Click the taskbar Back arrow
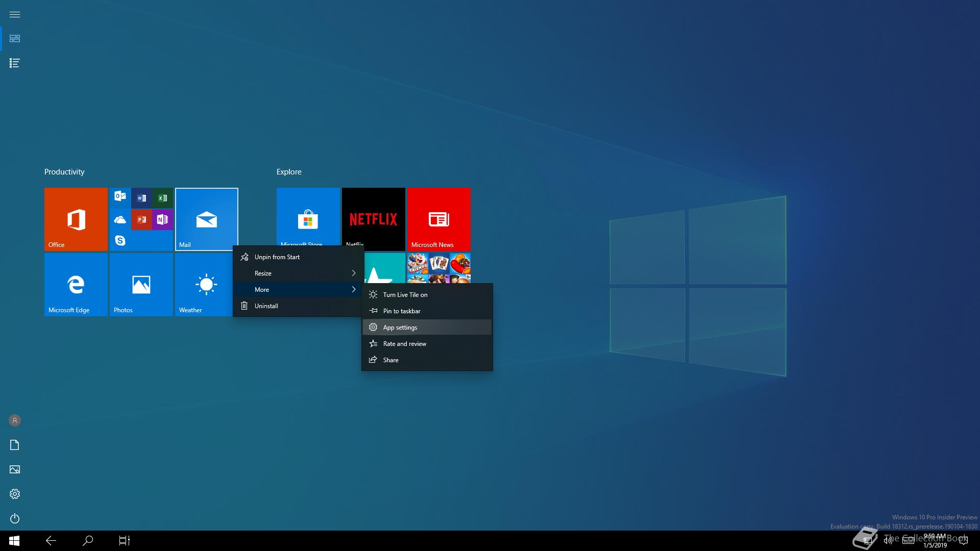The width and height of the screenshot is (980, 551). [x=51, y=541]
